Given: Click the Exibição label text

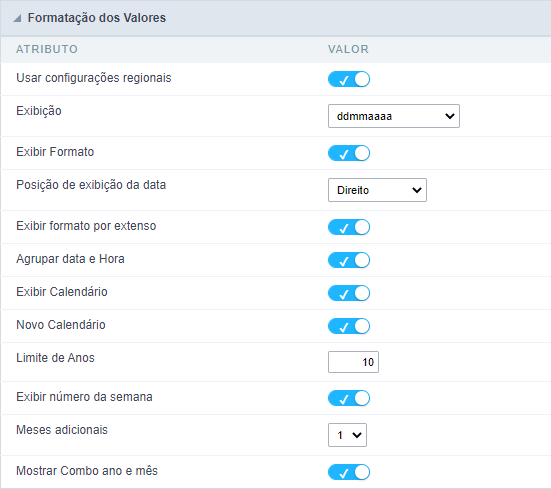Looking at the screenshot, I should coord(39,111).
